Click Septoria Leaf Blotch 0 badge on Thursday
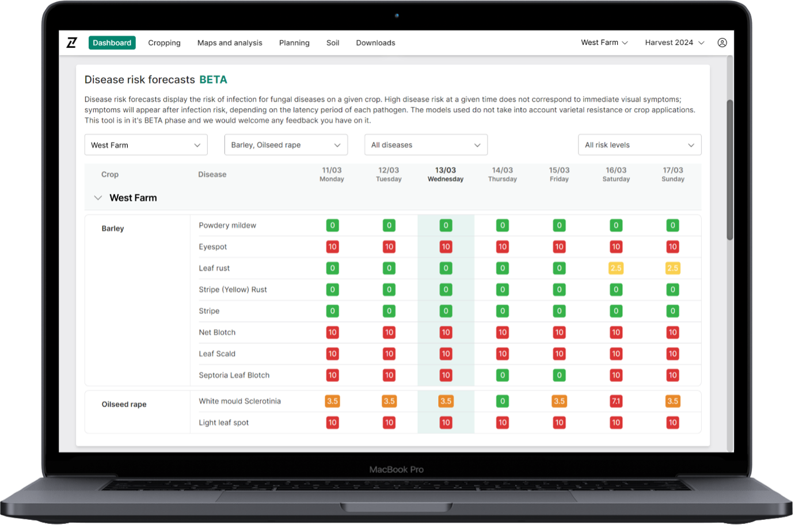This screenshot has height=532, width=795. (503, 375)
